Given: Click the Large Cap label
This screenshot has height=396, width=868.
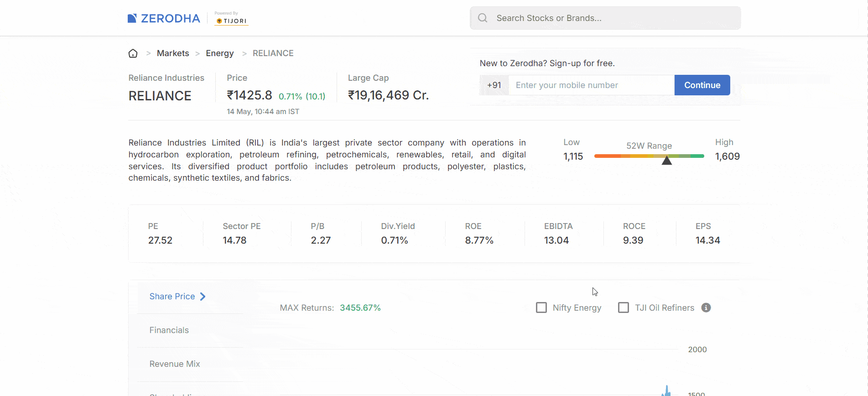Looking at the screenshot, I should (x=369, y=78).
